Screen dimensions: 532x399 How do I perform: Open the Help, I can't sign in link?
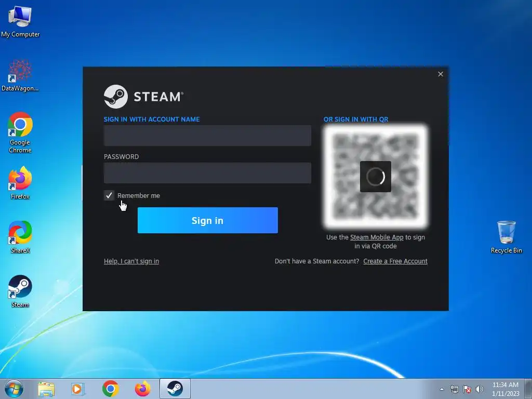click(131, 261)
